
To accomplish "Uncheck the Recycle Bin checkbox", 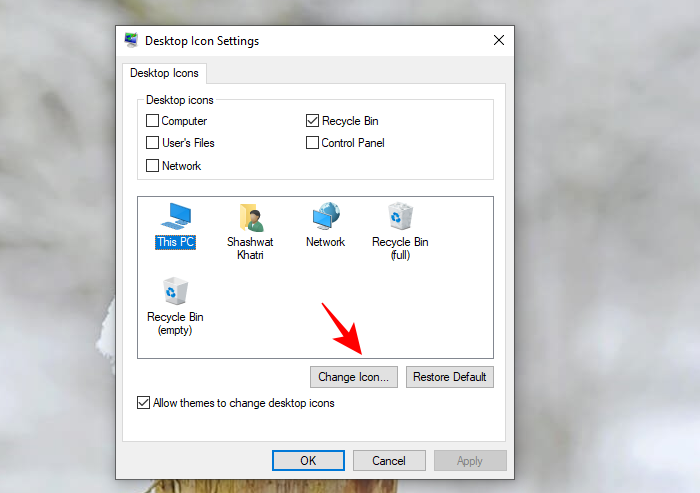I will pyautogui.click(x=313, y=121).
